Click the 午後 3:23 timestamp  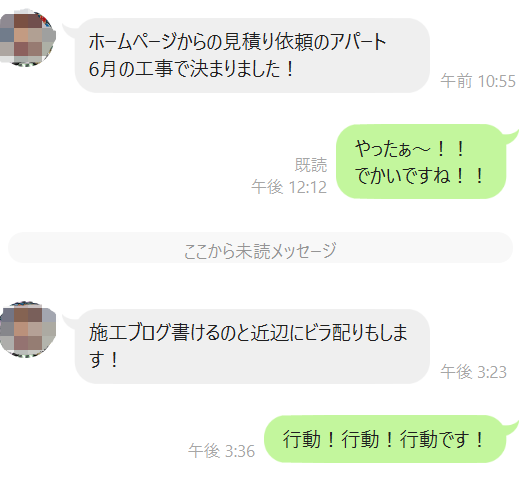pos(474,372)
